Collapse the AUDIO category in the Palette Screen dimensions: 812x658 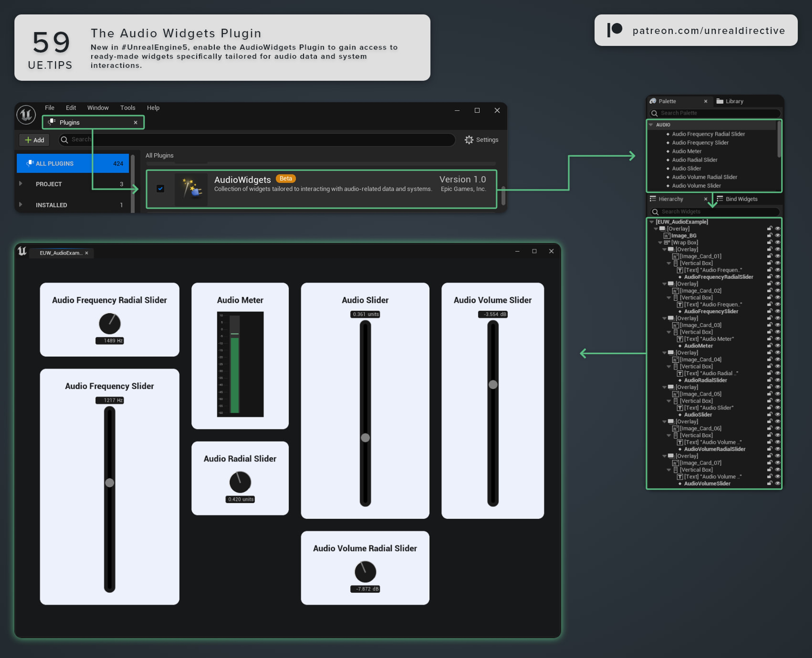pyautogui.click(x=651, y=125)
